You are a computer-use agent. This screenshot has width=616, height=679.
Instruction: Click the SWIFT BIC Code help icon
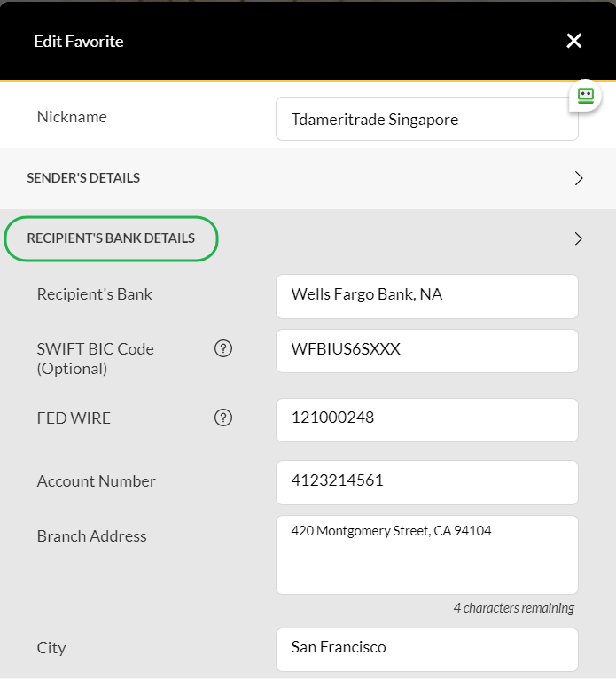(223, 348)
